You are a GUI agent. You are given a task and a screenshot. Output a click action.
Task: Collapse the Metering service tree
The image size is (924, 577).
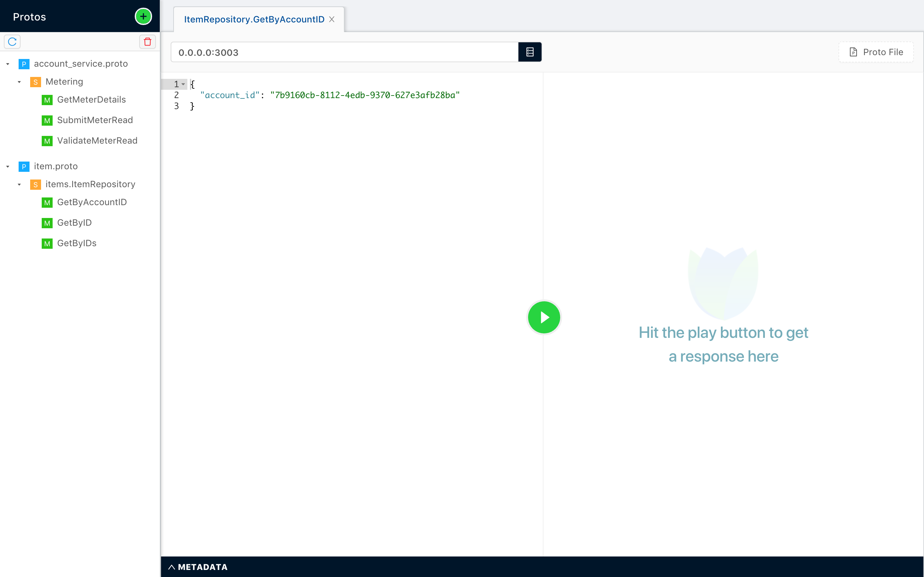[x=20, y=82]
